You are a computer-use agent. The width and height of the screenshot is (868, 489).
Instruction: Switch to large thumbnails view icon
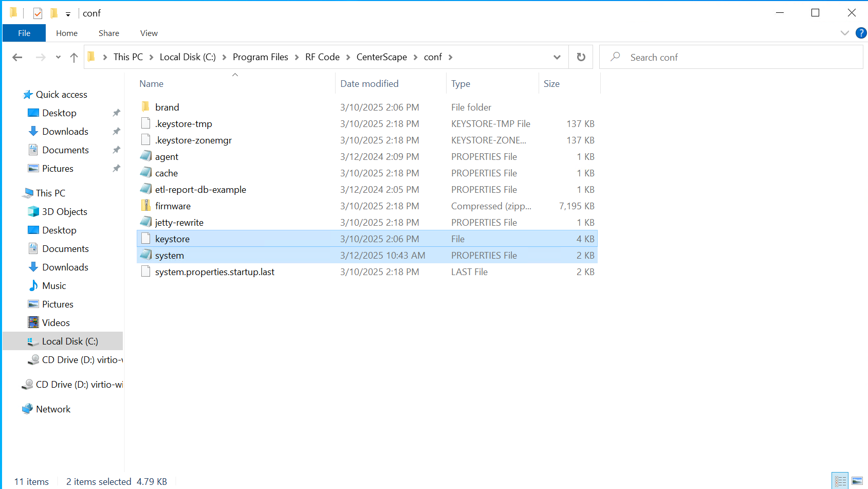857,481
